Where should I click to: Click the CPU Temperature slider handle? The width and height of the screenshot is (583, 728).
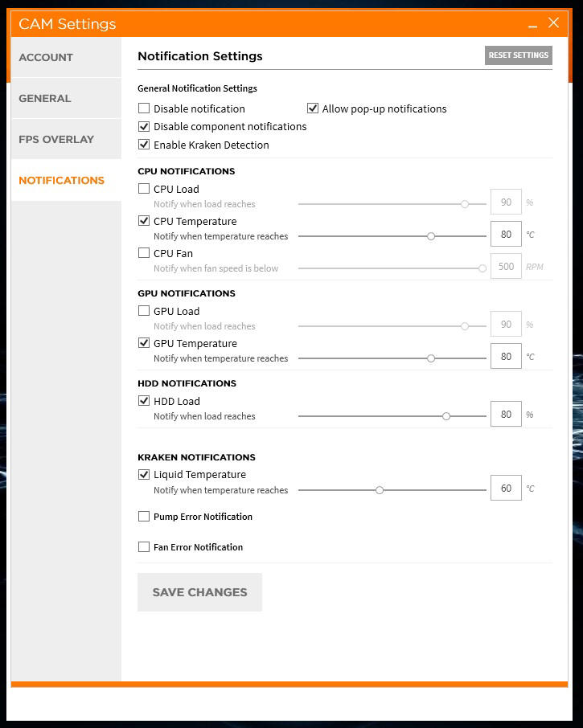(431, 236)
